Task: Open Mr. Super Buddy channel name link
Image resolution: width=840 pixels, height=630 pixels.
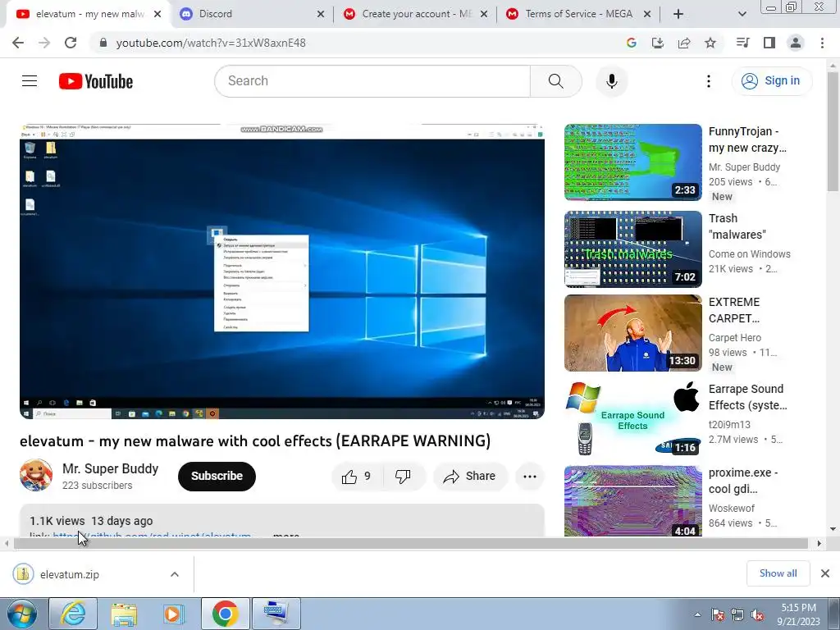Action: click(111, 468)
